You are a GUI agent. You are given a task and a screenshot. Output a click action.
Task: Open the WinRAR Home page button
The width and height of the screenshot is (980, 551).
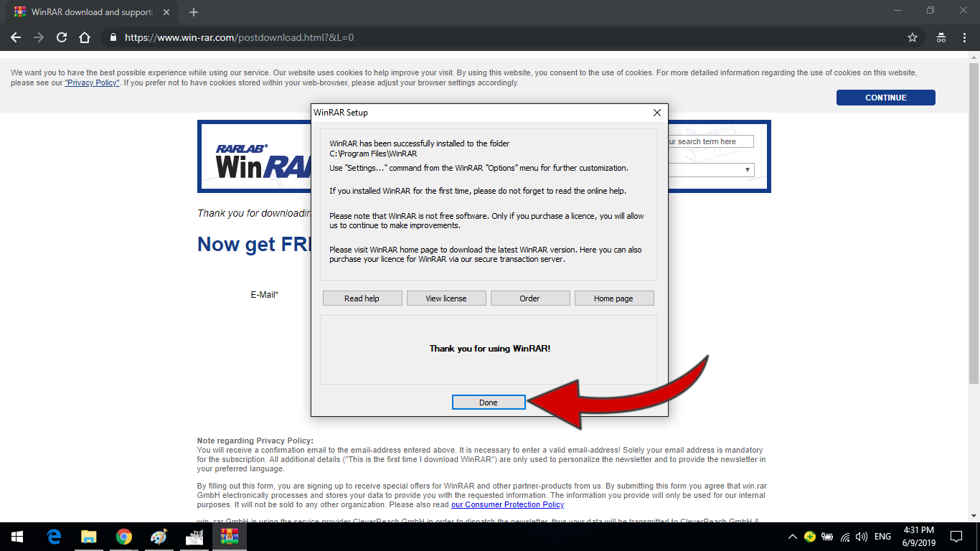pyautogui.click(x=614, y=298)
